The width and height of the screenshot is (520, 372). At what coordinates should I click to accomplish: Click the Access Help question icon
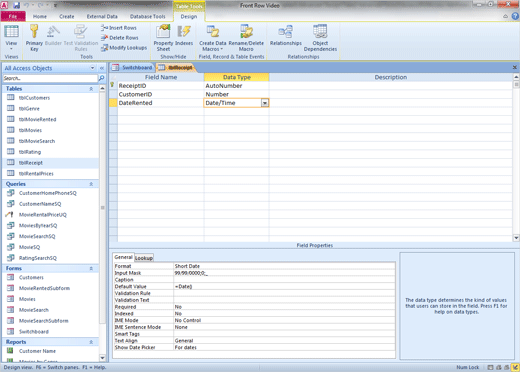[515, 16]
